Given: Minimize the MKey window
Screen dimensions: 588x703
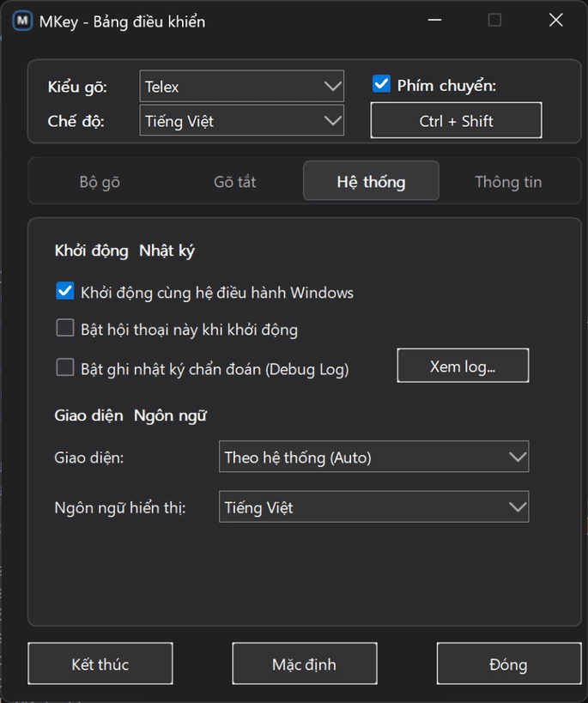Looking at the screenshot, I should tap(434, 21).
